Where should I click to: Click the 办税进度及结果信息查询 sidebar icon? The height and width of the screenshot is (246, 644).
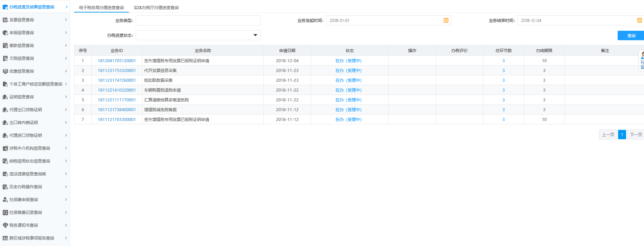click(5, 7)
